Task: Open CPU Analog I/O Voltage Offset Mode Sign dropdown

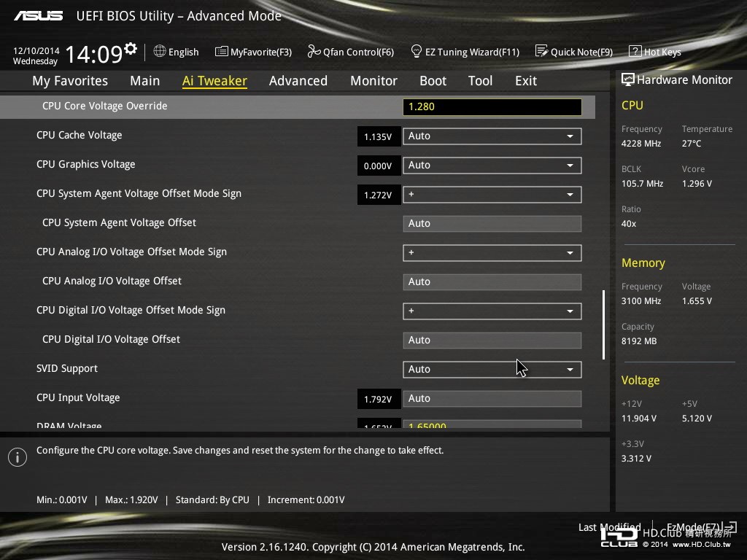Action: (492, 253)
